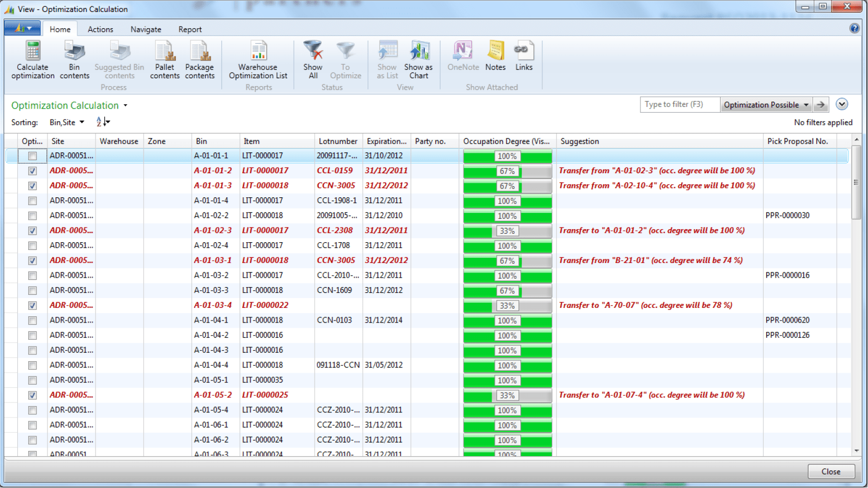Uncheck the optimize box for bin A-01-01-2
The image size is (868, 488).
(x=32, y=171)
